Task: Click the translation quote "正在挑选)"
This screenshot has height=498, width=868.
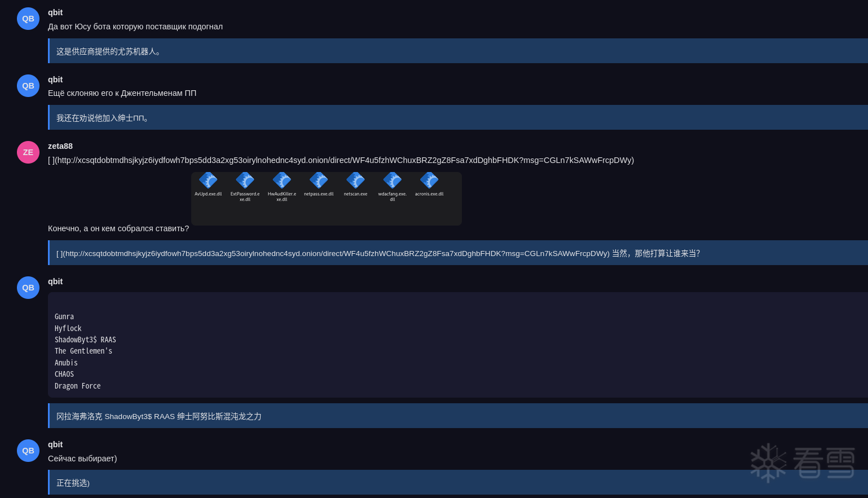Action: click(458, 482)
